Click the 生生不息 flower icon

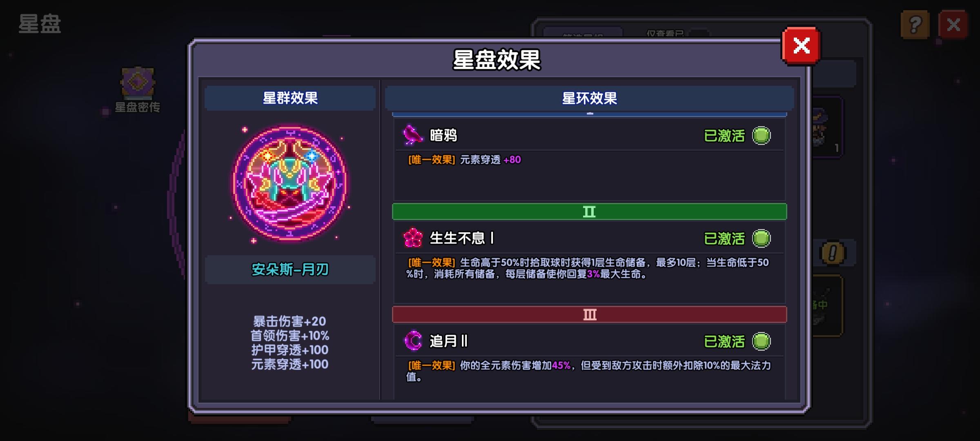[413, 238]
